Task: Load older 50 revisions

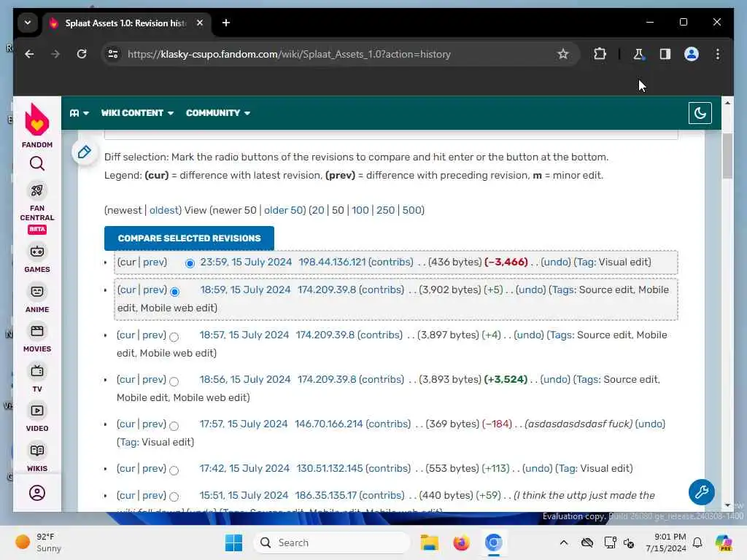Action: coord(284,210)
